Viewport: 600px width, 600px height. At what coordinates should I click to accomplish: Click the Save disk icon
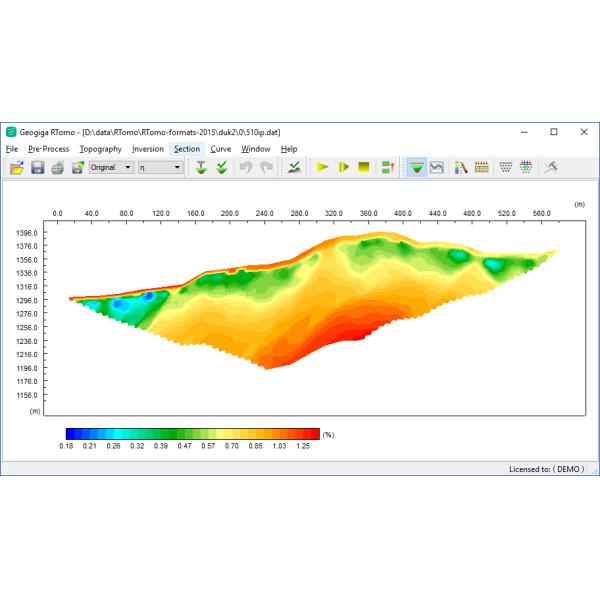point(37,167)
